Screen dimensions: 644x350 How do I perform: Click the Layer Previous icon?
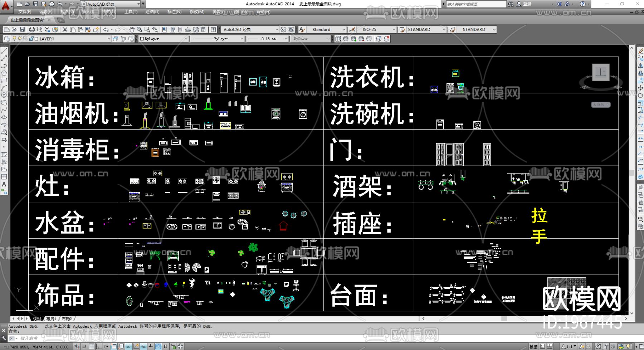pyautogui.click(x=123, y=39)
